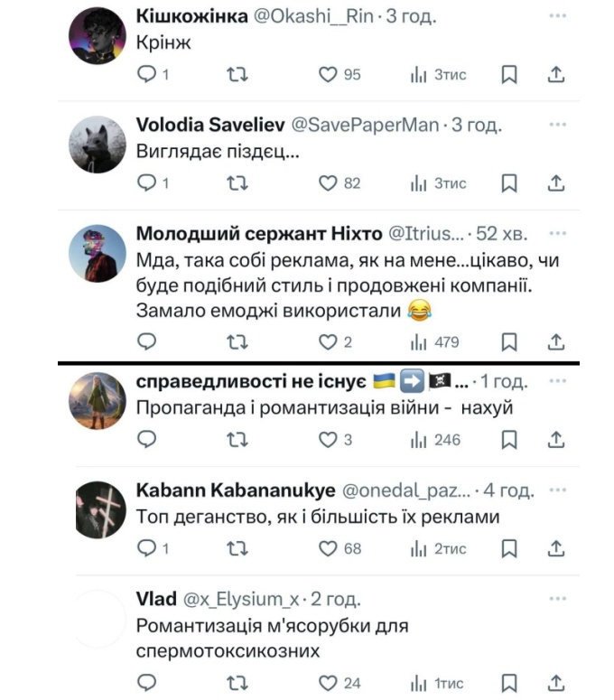The width and height of the screenshot is (614, 700).
Task: Share Vlad's tweet
Action: pos(557,683)
